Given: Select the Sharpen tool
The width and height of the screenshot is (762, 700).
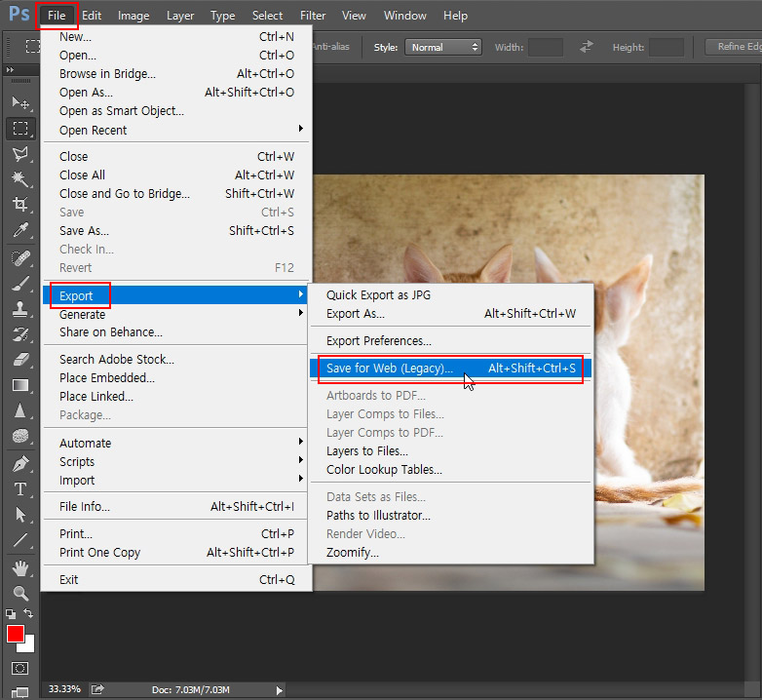Looking at the screenshot, I should coord(19,410).
